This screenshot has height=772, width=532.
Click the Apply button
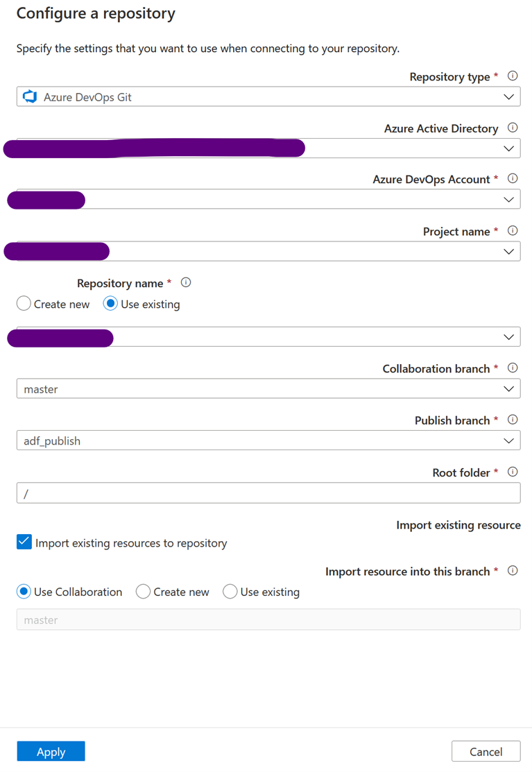tap(50, 750)
